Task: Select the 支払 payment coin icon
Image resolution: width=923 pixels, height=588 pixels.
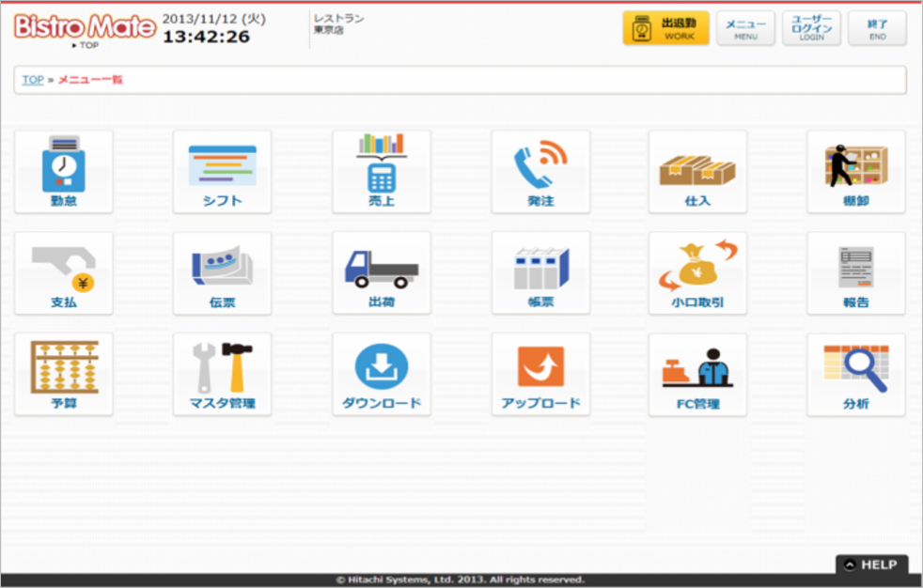Action: 64,273
